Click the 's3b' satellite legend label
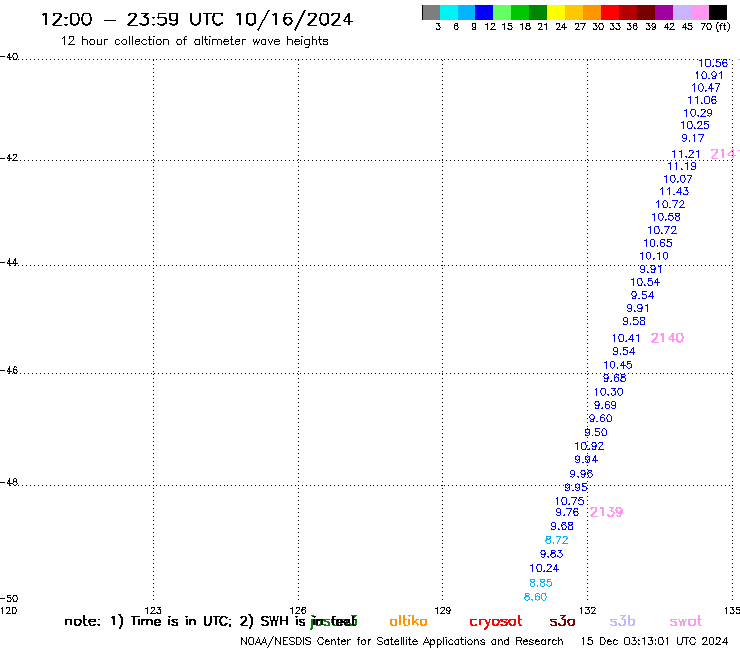 622,621
